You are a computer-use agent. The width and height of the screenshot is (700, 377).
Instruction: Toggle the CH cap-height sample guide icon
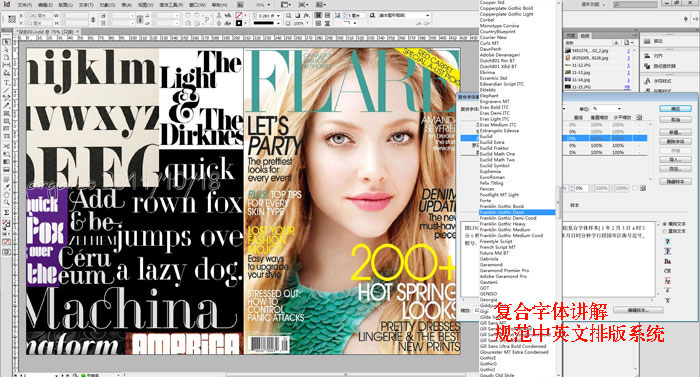click(x=667, y=271)
